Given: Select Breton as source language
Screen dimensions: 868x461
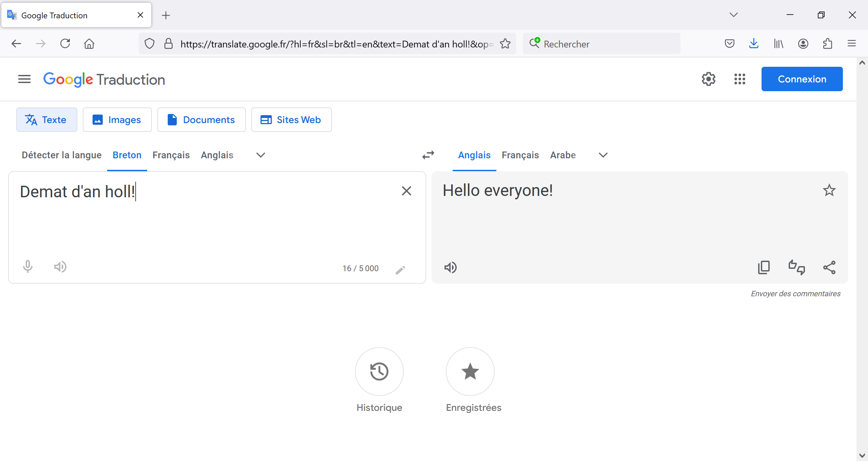Looking at the screenshot, I should pyautogui.click(x=127, y=155).
